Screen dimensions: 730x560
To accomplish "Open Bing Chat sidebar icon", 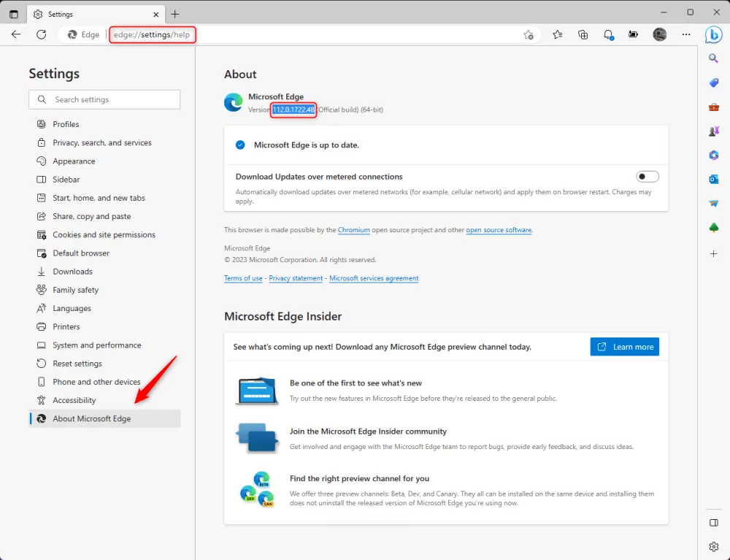I will pyautogui.click(x=714, y=35).
